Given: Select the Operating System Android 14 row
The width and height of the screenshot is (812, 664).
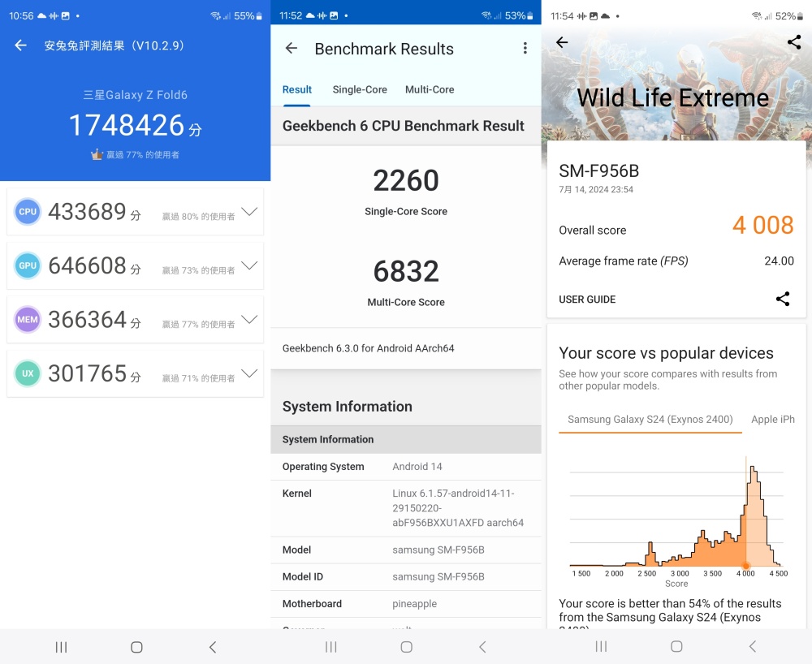Looking at the screenshot, I should 406,467.
